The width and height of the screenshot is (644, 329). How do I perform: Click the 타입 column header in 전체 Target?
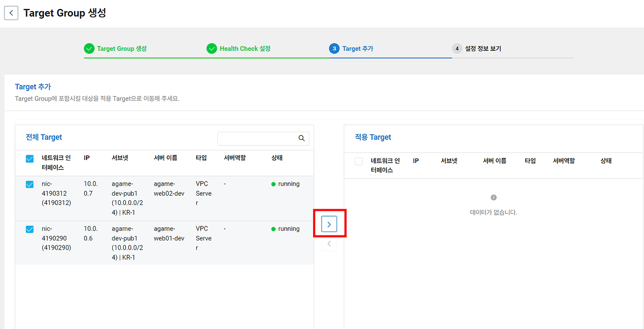coord(201,158)
